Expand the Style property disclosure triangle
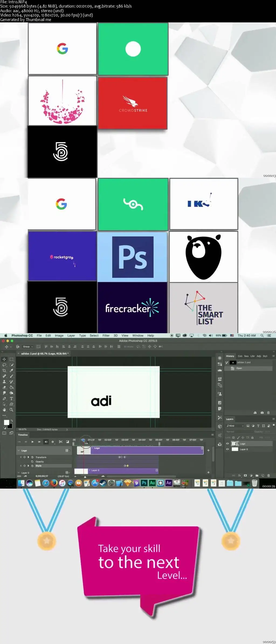 coord(28,466)
